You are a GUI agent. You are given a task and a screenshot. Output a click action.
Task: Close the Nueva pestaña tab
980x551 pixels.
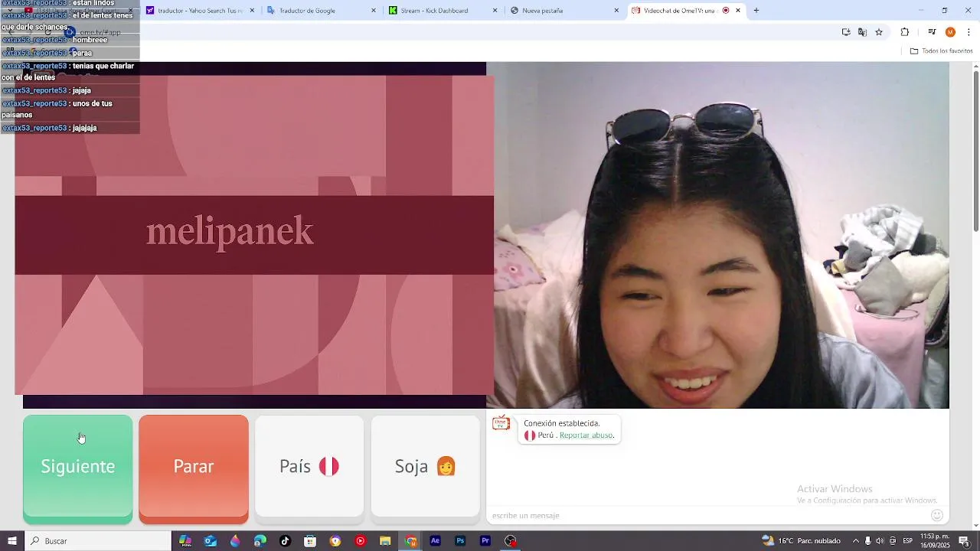point(616,11)
